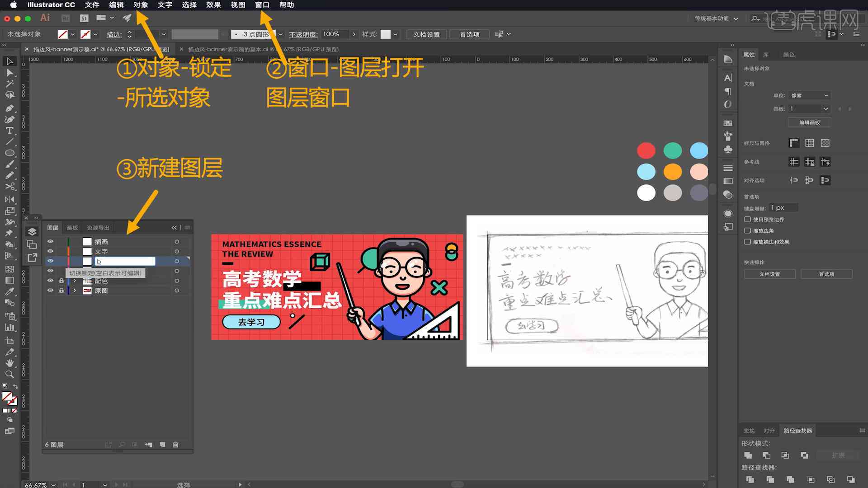The image size is (868, 488).
Task: Click the Stroke color icon
Action: pyautogui.click(x=88, y=34)
